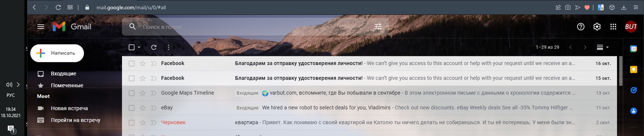Open the Помеченные folder

pyautogui.click(x=67, y=85)
